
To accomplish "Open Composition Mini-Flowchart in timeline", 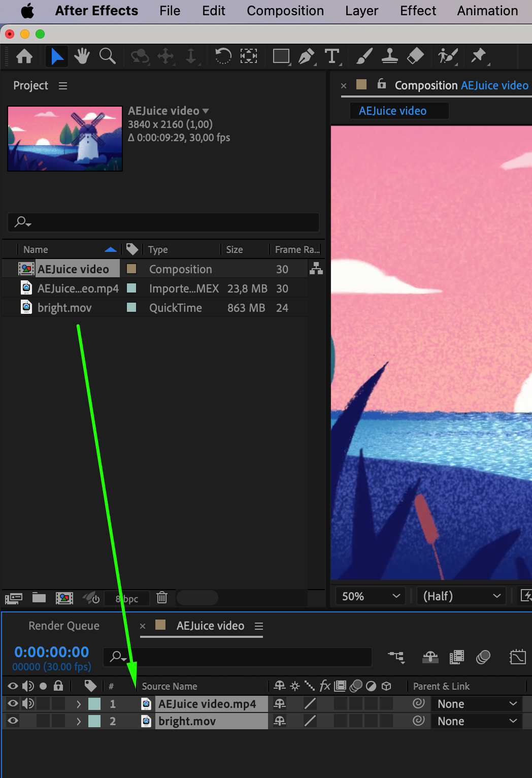I will click(397, 657).
